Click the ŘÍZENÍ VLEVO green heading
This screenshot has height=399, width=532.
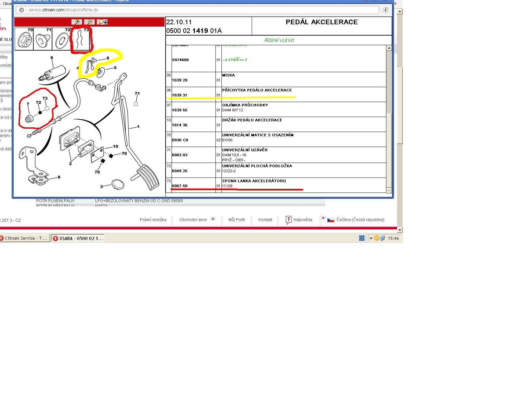(279, 40)
